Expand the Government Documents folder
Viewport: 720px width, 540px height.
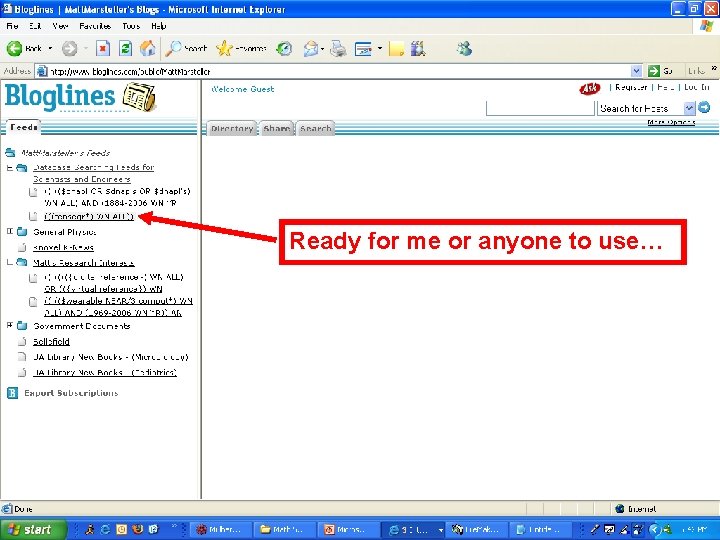point(9,325)
